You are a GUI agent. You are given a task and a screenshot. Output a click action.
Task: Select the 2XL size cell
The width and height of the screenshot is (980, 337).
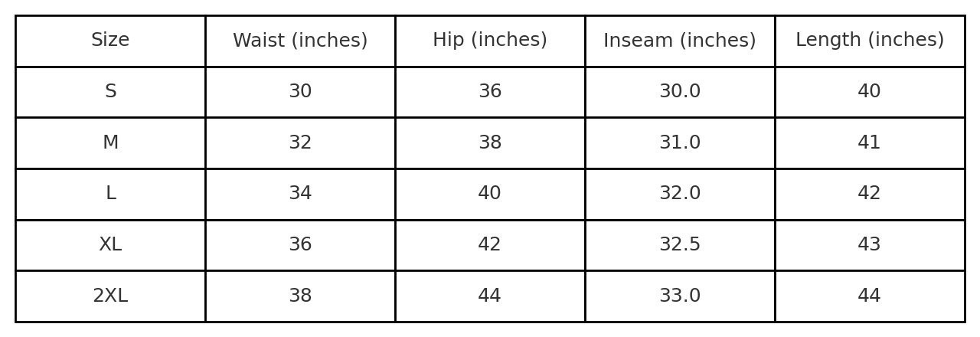[110, 296]
